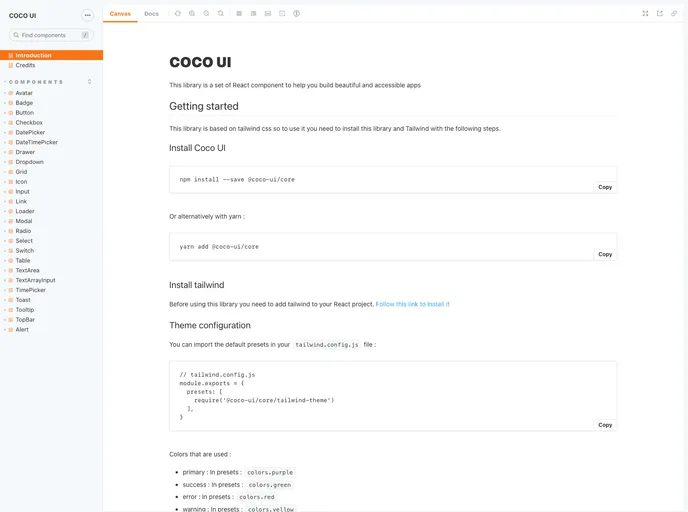
Task: Click the Find components search field
Action: (x=50, y=35)
